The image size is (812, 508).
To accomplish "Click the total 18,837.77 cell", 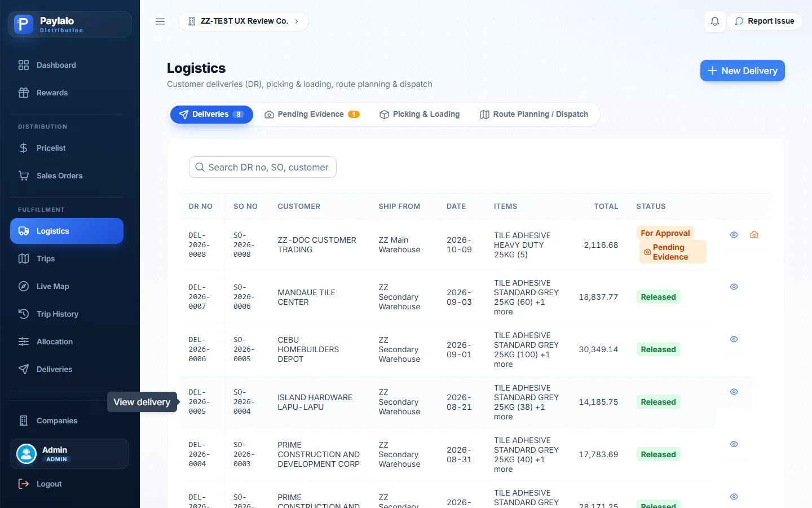I will point(598,297).
